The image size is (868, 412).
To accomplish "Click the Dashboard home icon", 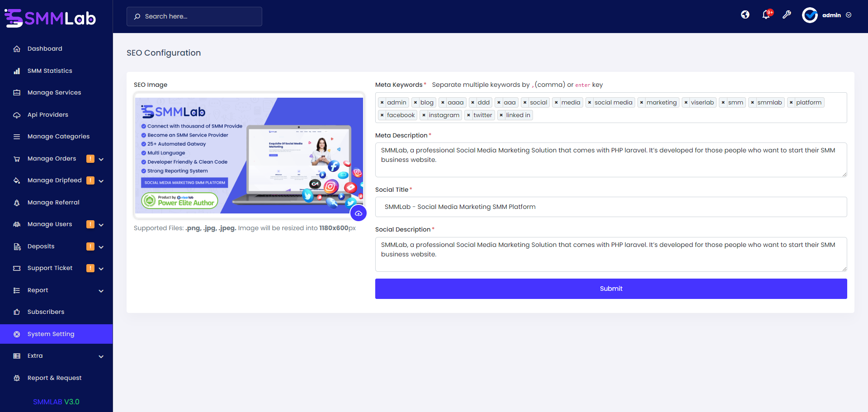I will pos(17,49).
